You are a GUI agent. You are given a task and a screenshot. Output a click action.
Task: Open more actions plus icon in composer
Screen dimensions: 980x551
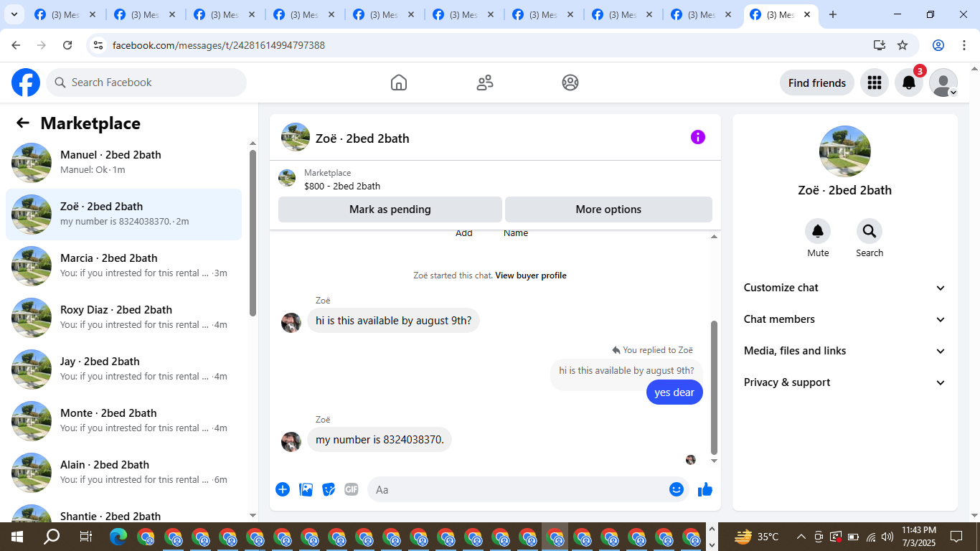point(283,489)
